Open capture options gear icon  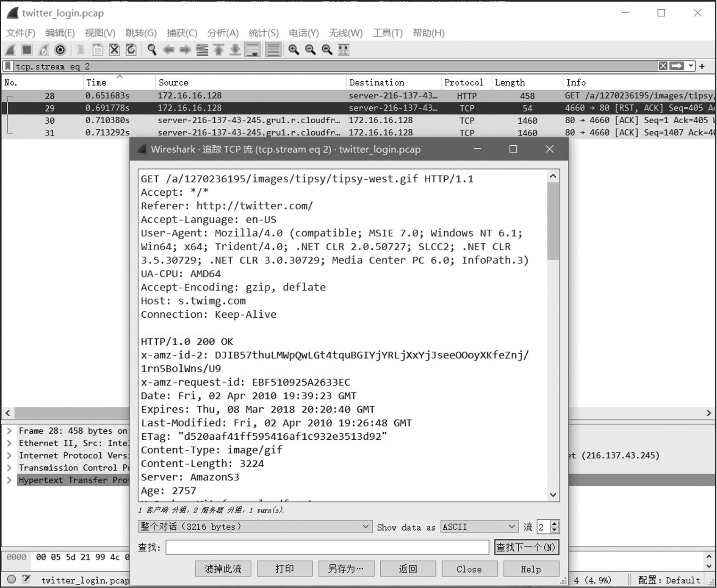61,50
